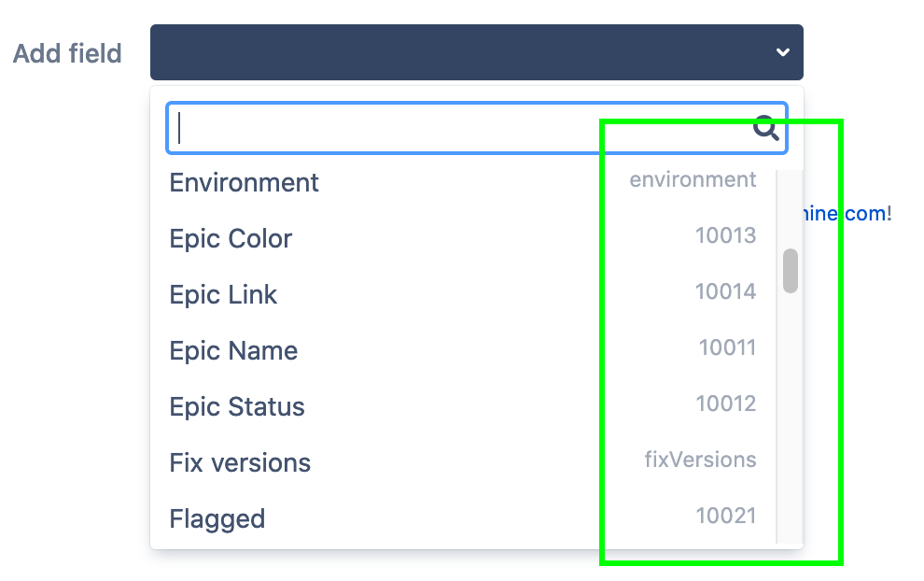Click the 10013 field ID
This screenshot has width=924, height=581.
726,235
